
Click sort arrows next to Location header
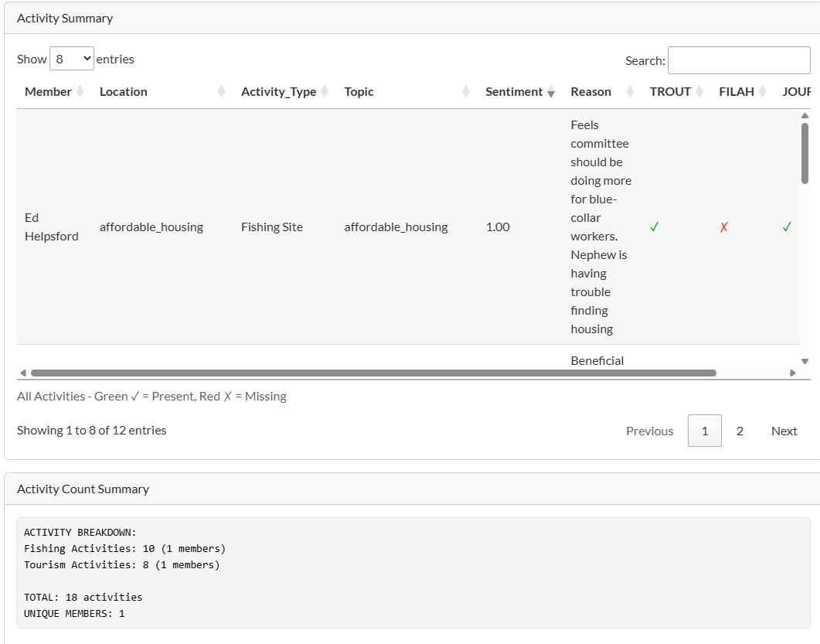tap(221, 92)
